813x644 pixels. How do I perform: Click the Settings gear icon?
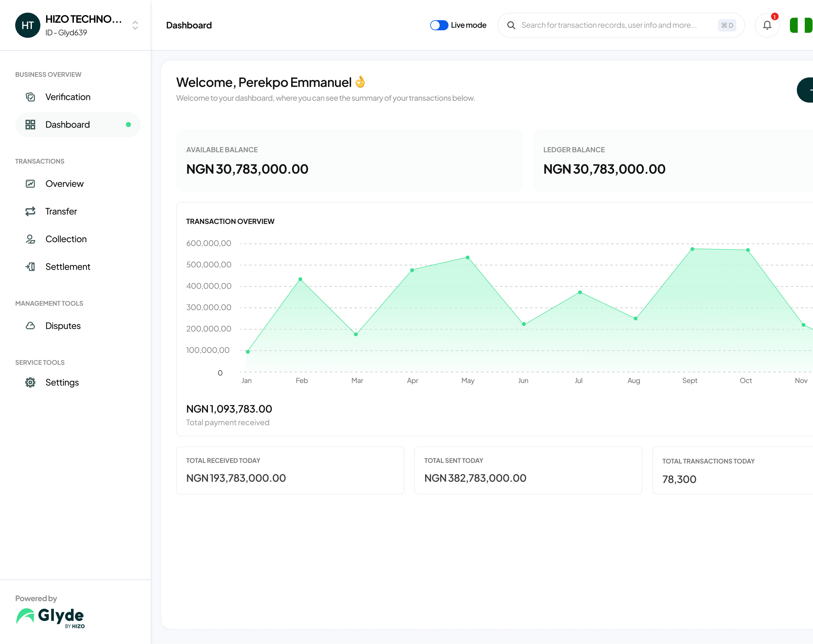30,382
